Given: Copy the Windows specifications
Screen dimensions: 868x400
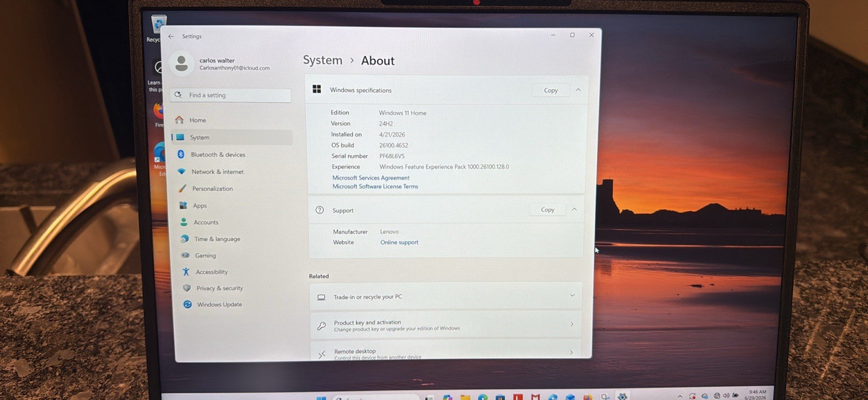Looking at the screenshot, I should tap(551, 90).
